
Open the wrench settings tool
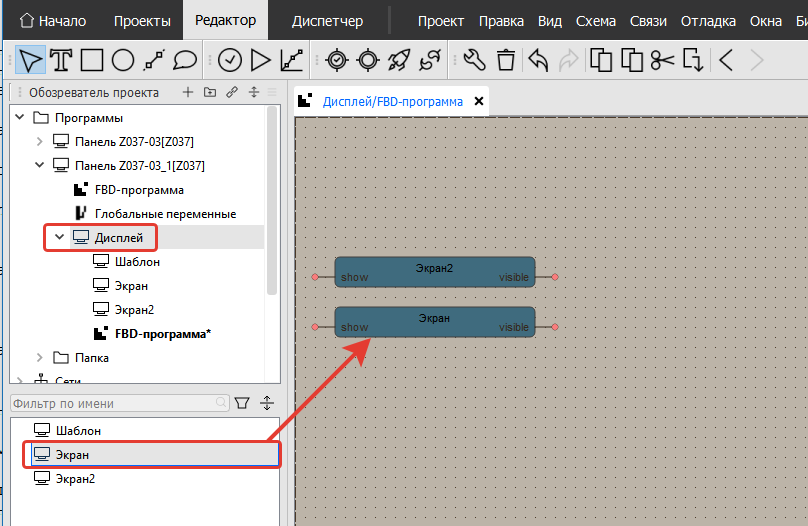pos(475,61)
